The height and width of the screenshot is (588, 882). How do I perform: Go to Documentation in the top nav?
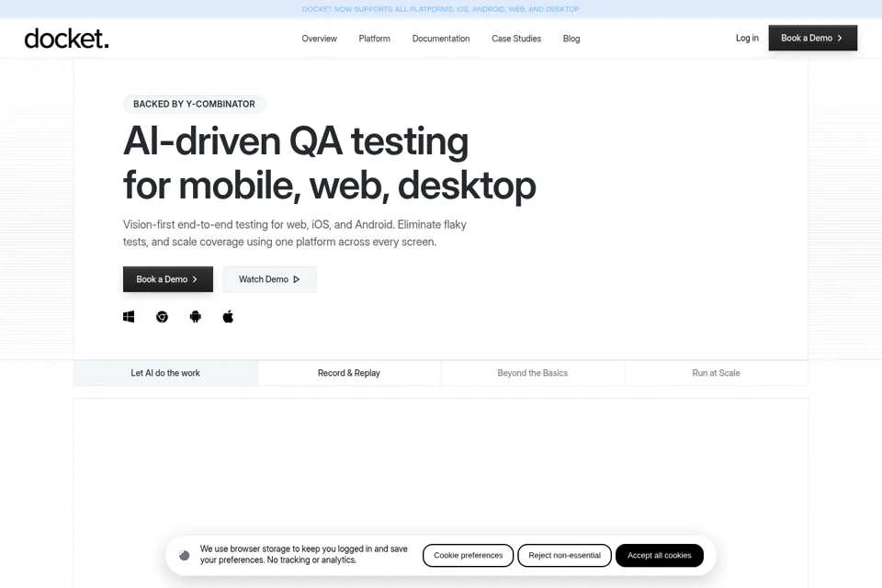click(441, 39)
